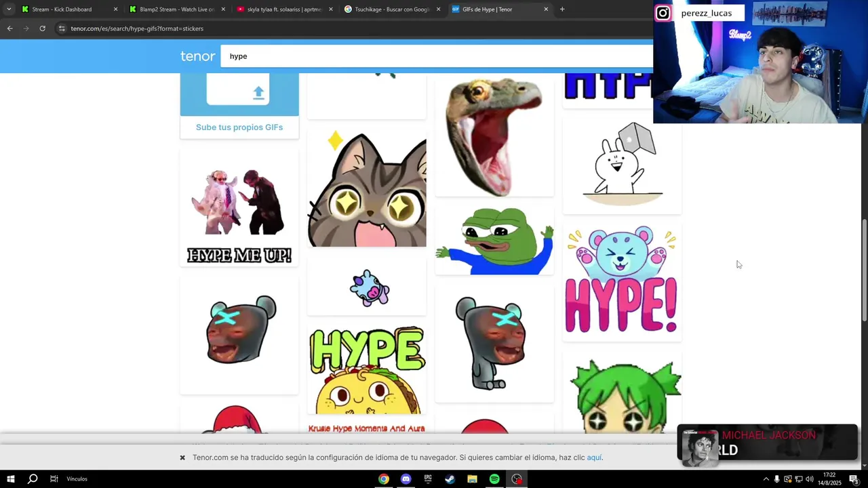Close the Tsuchikage Google tab

(438, 9)
